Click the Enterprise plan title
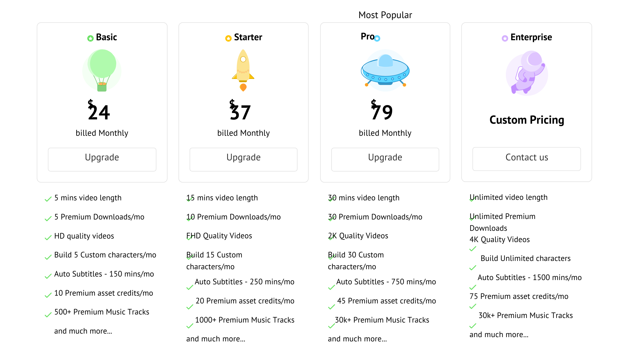 click(x=531, y=37)
